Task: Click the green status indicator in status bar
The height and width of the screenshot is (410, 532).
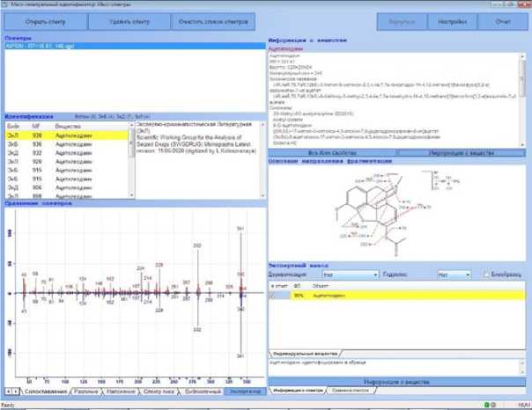Action: coord(486,405)
